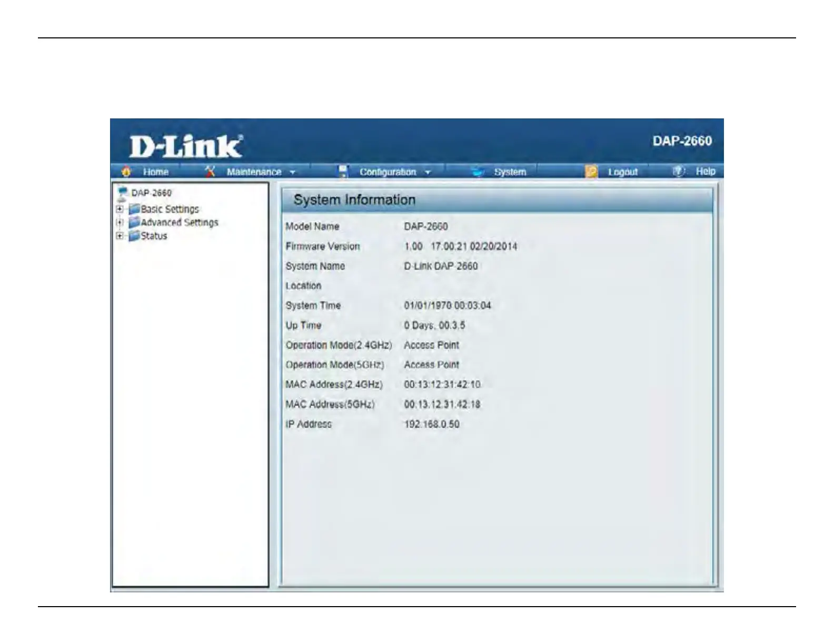
Task: Click the System Information panel heading
Action: [354, 200]
